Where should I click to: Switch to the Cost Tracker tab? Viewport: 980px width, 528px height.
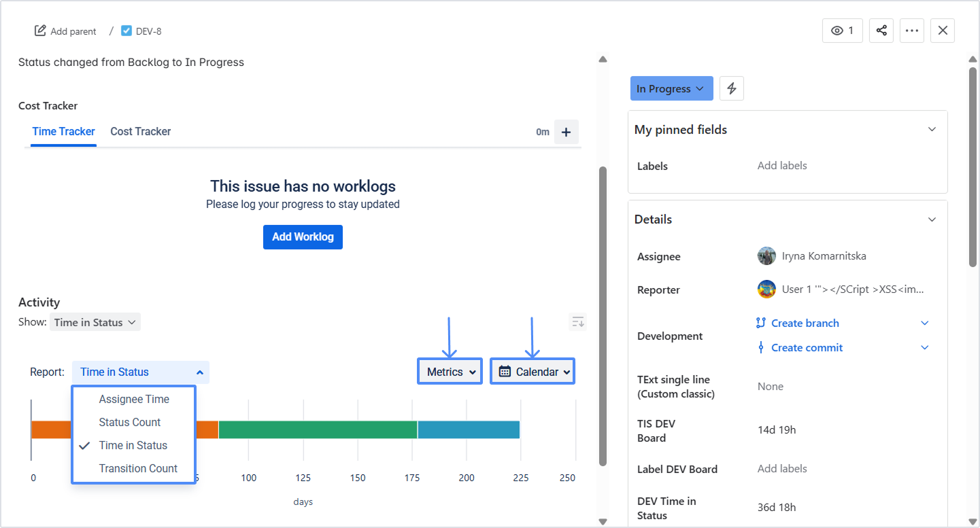tap(140, 131)
